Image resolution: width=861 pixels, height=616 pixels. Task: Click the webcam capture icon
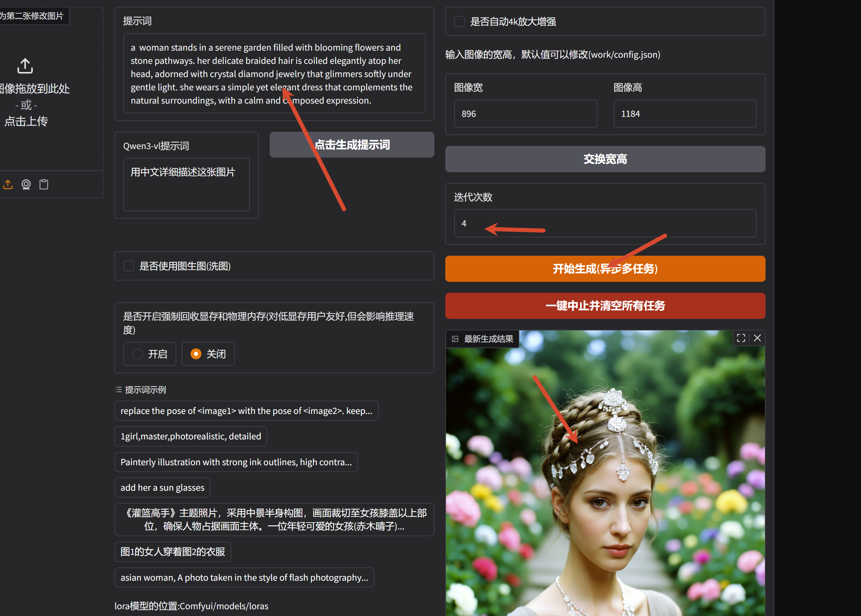pyautogui.click(x=26, y=184)
